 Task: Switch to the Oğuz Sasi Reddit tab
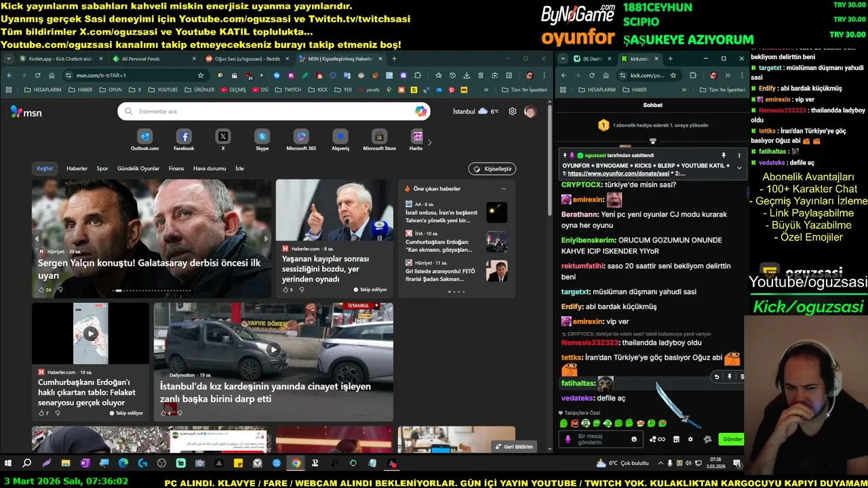click(x=246, y=59)
